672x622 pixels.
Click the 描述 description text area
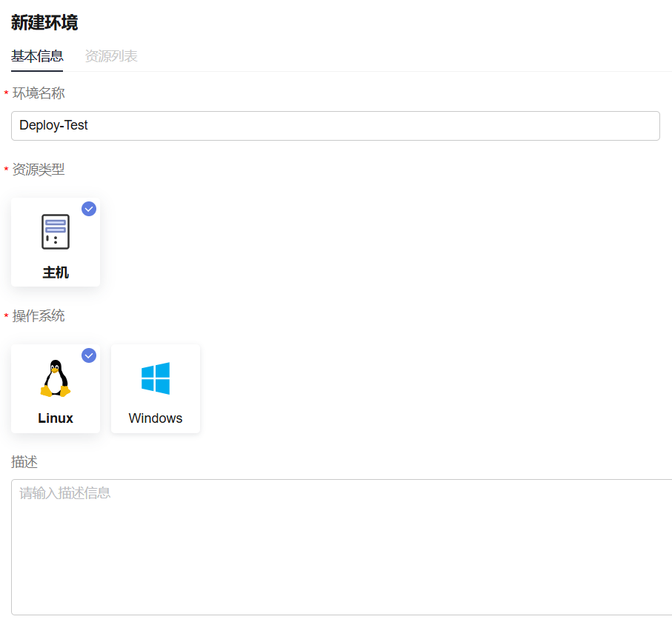coord(342,547)
